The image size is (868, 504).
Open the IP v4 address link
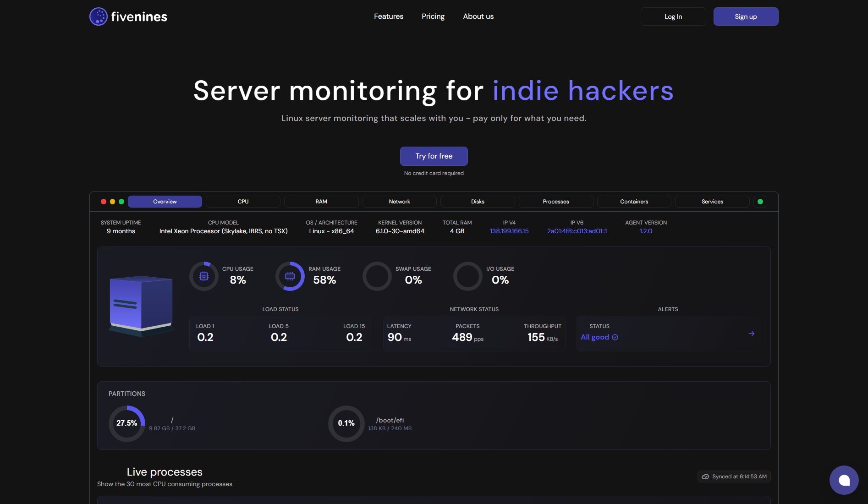point(509,231)
